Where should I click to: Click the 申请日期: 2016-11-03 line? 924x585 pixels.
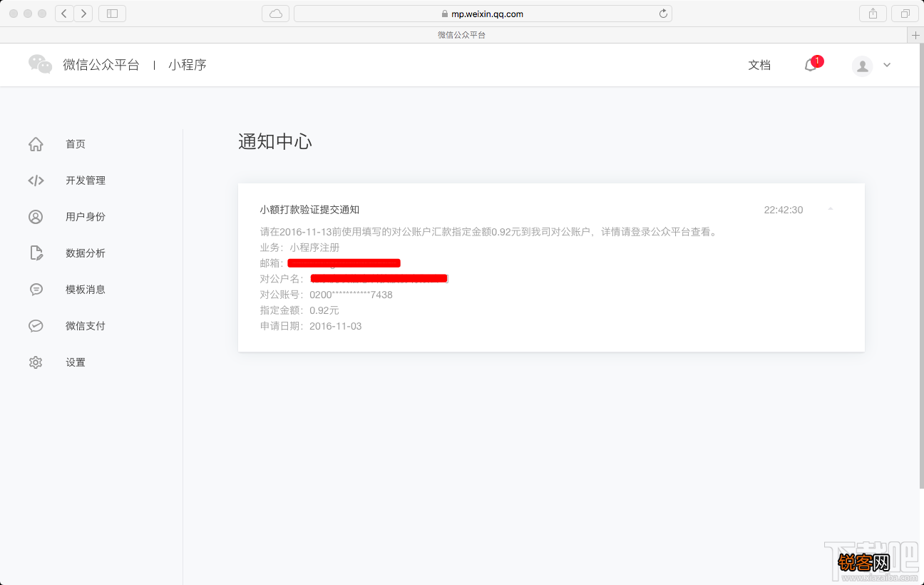pyautogui.click(x=311, y=326)
